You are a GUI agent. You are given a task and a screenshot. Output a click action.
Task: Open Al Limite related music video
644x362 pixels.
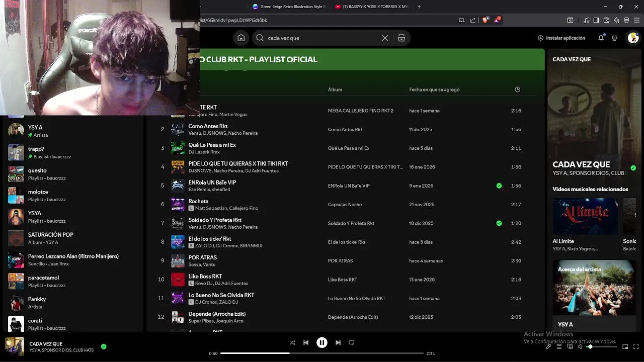click(x=585, y=216)
